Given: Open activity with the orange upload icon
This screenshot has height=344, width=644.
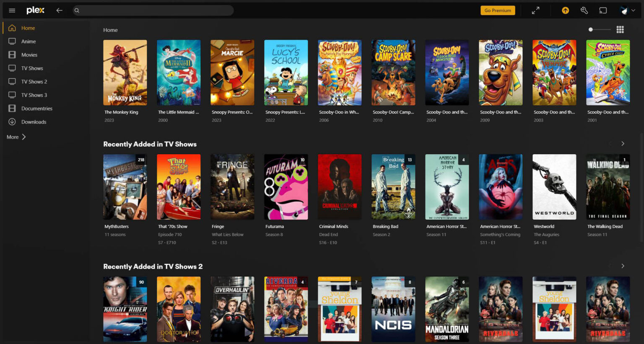Looking at the screenshot, I should (x=565, y=10).
